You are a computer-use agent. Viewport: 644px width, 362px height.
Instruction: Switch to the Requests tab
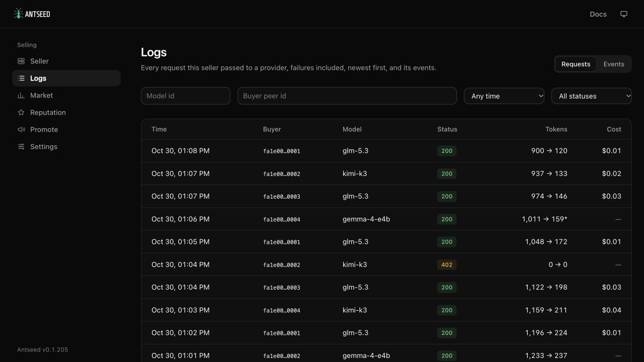pos(576,64)
